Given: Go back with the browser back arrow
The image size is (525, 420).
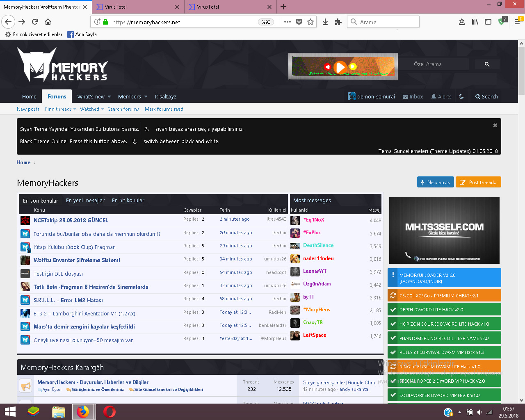Looking at the screenshot, I should 8,22.
